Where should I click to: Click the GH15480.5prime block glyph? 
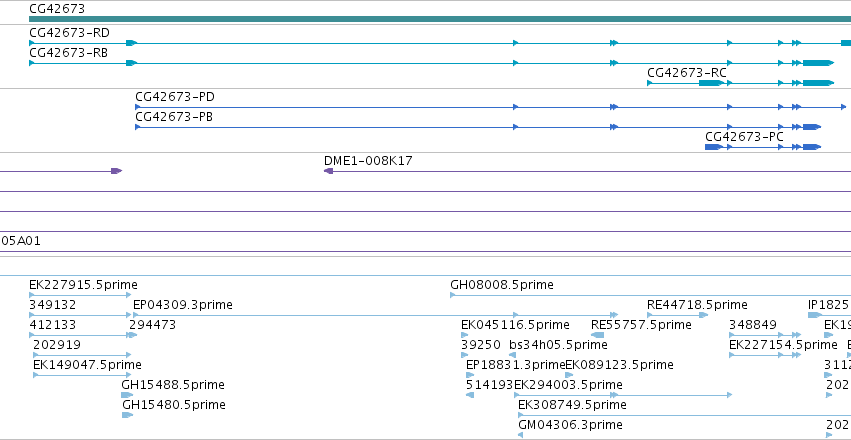(x=127, y=415)
